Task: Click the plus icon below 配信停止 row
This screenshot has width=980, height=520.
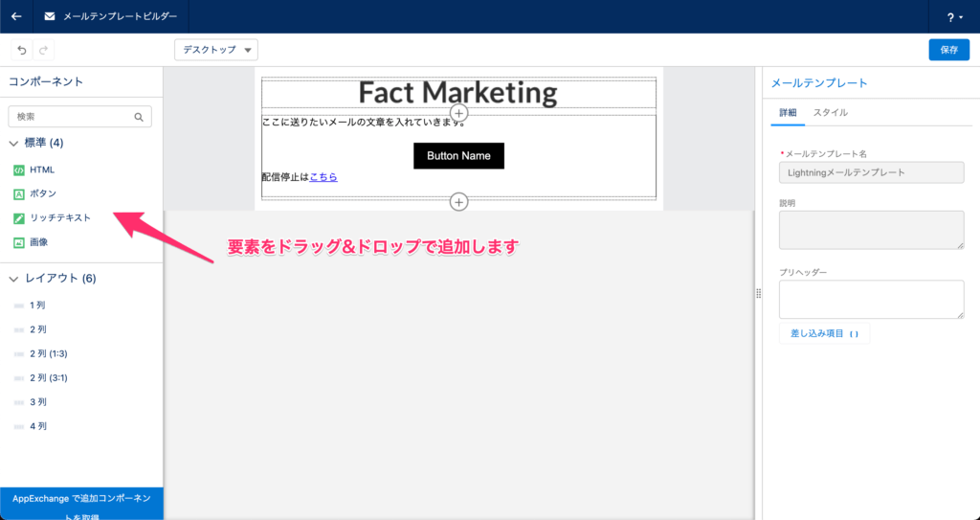Action: click(458, 202)
